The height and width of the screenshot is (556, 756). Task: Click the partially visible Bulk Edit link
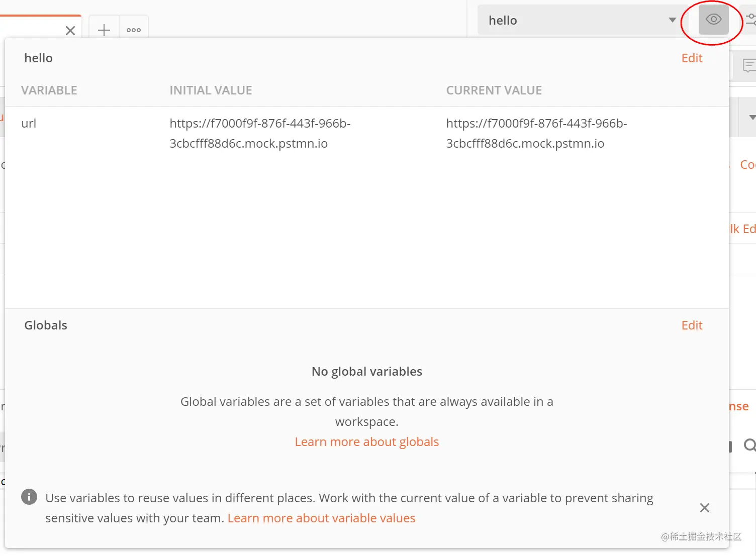coord(743,229)
